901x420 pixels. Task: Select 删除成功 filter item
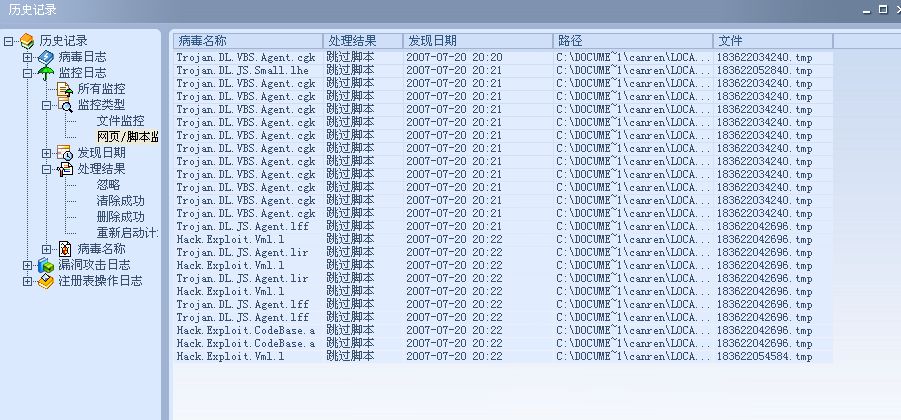coord(120,217)
